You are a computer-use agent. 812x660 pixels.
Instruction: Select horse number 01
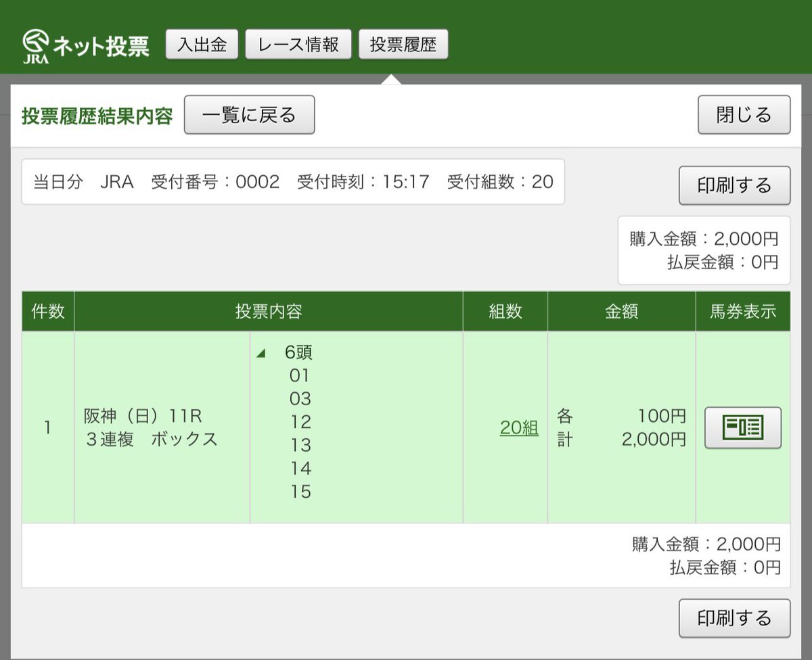300,375
